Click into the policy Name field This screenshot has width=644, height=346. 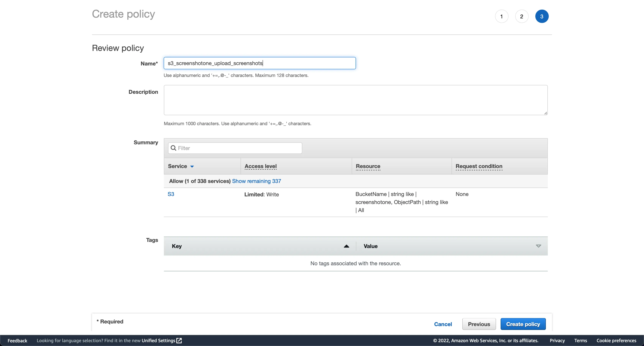(260, 63)
